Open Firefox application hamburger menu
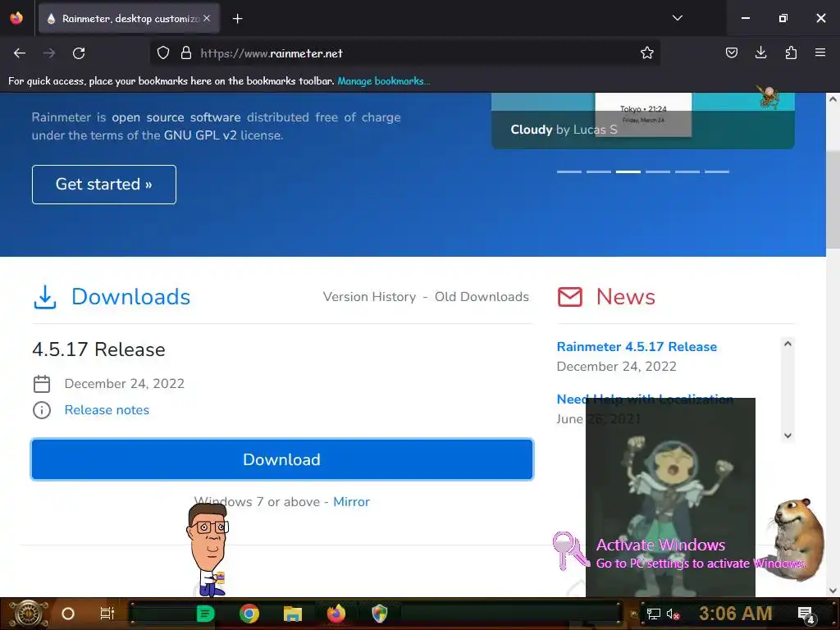The image size is (840, 630). pos(820,52)
